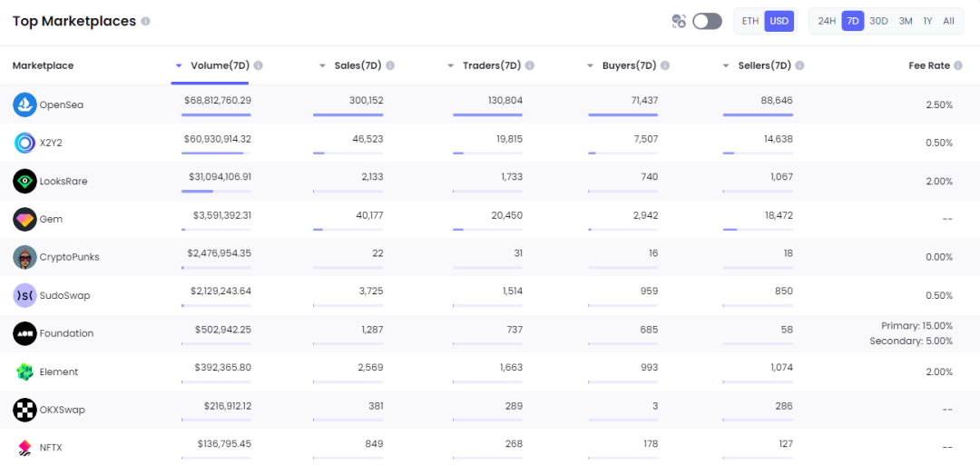Open the Foundation marketplace name link
Image resolution: width=980 pixels, height=466 pixels.
point(66,334)
